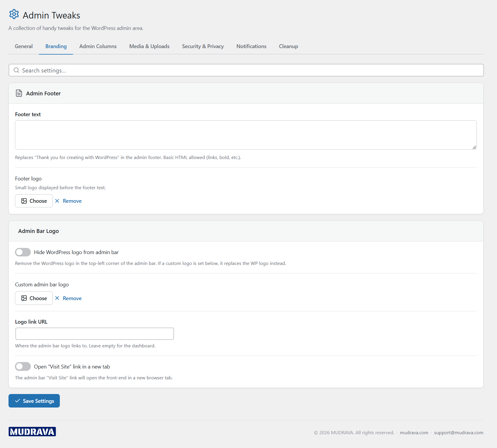Click the MUDRAVA logo in the footer
Image resolution: width=497 pixels, height=448 pixels.
pos(32,431)
